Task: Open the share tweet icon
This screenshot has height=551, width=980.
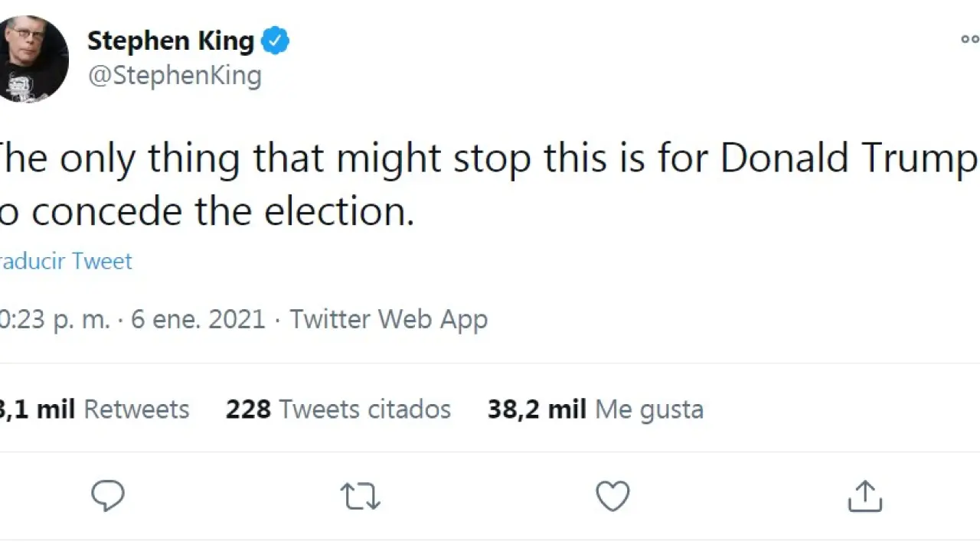Action: 865,496
